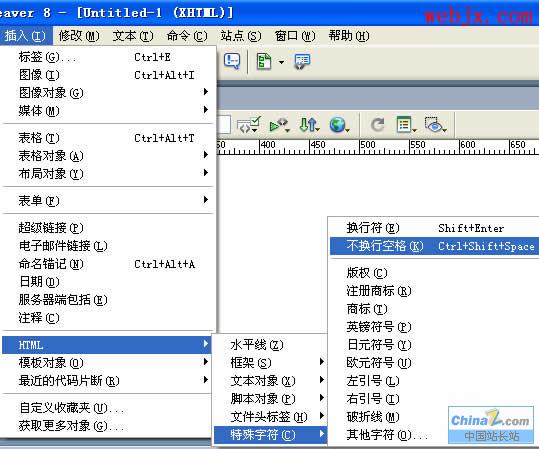Image resolution: width=539 pixels, height=449 pixels.
Task: Select 获取更多对象(G)... entry
Action: 108,426
